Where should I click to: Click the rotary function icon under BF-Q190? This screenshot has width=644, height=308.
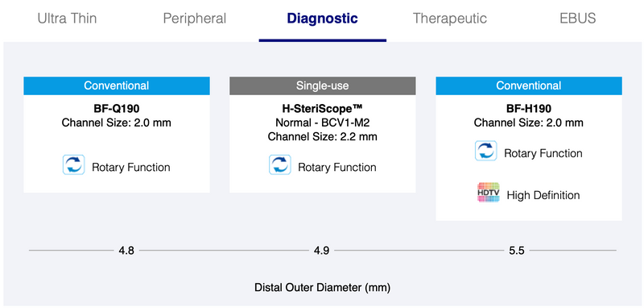[x=74, y=165]
